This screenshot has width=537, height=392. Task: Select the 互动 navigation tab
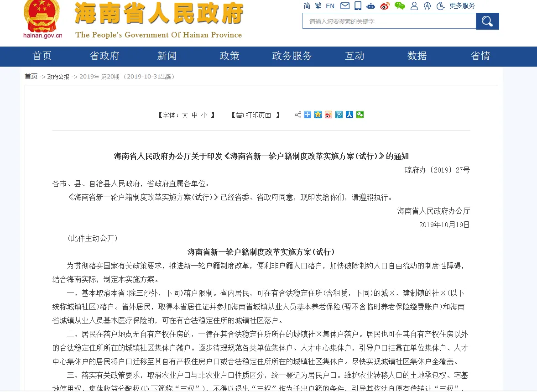[355, 56]
